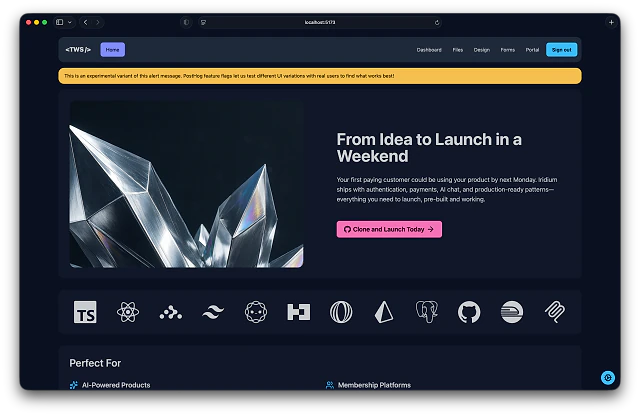Viewport: 640px width, 416px height.
Task: Open the Dashboard nav item
Action: [429, 50]
